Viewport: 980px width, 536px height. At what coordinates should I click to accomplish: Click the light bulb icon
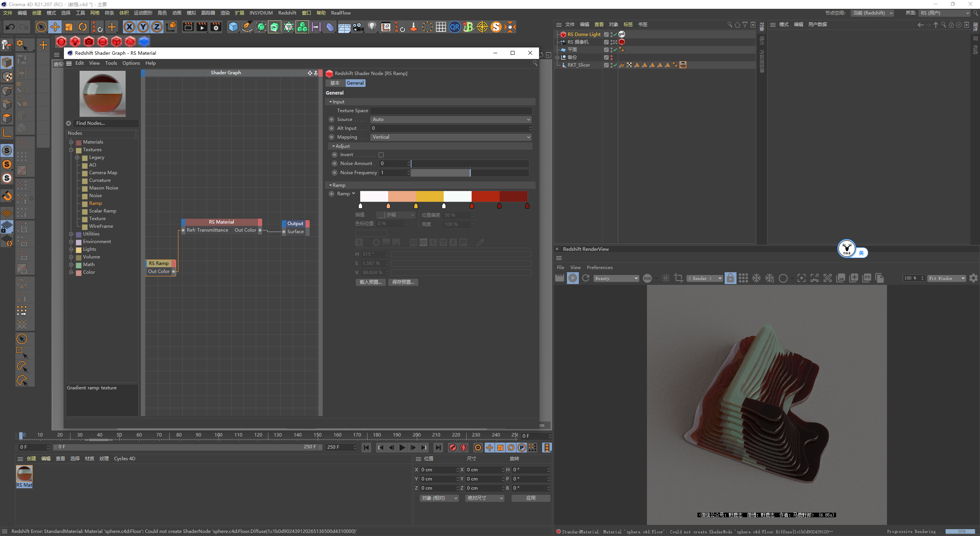(372, 27)
